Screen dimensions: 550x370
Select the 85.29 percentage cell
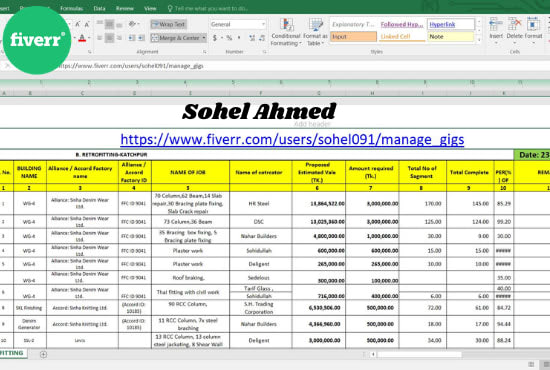pyautogui.click(x=503, y=203)
